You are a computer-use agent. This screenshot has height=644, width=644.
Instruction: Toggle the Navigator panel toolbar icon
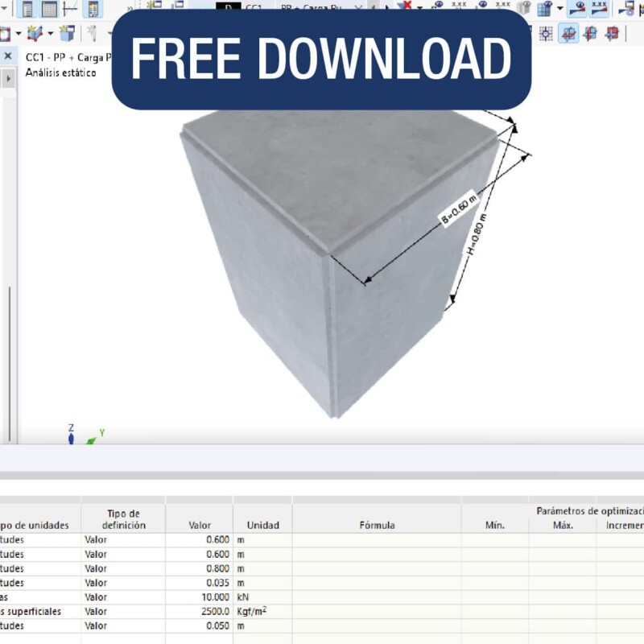click(x=27, y=8)
